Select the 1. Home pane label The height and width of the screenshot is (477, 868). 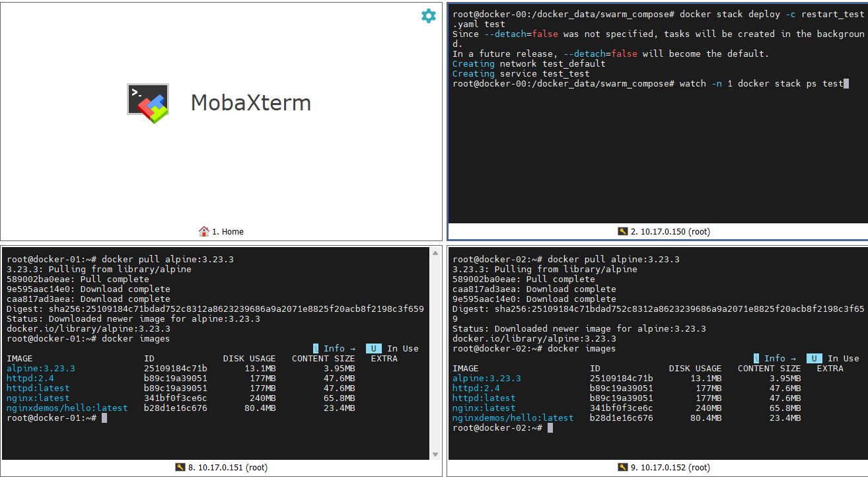pos(228,232)
